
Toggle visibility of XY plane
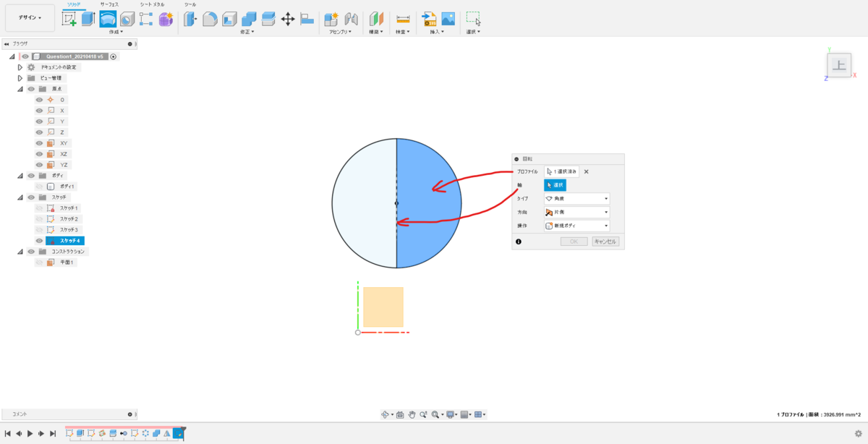click(39, 143)
